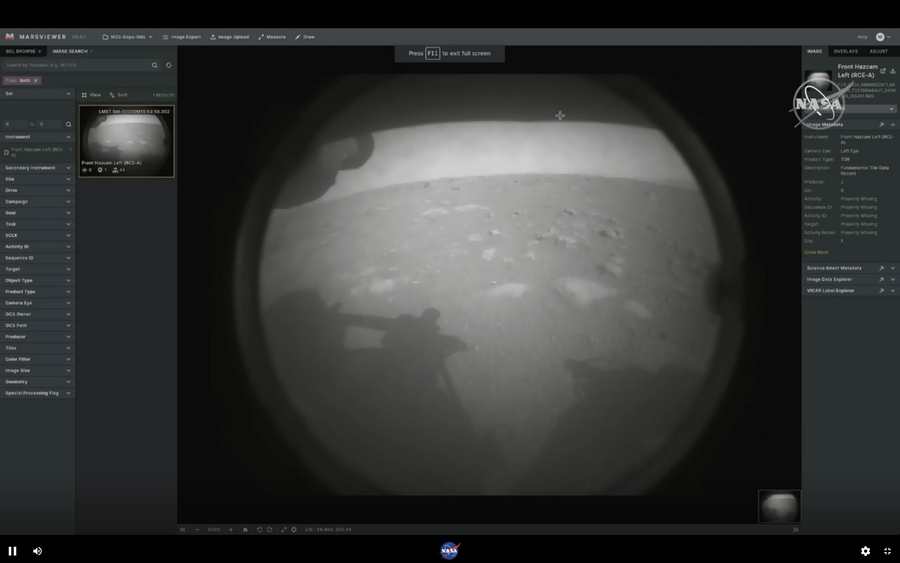The image size is (900, 563).
Task: Switch to the Adjust tab
Action: click(878, 51)
